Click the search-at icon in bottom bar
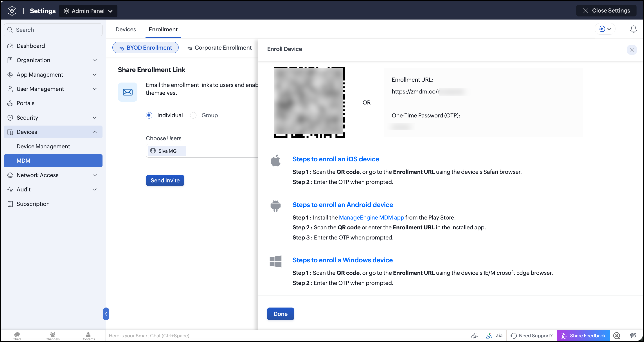Image resolution: width=644 pixels, height=342 pixels. [x=617, y=336]
